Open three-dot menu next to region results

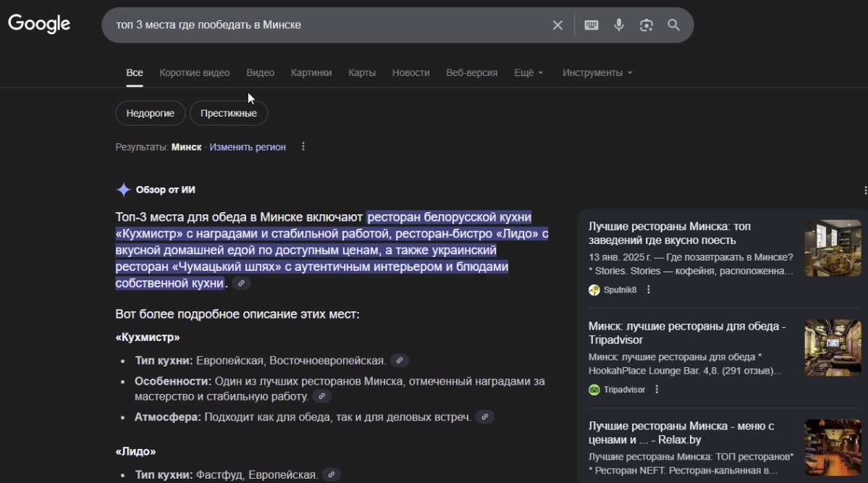click(303, 147)
